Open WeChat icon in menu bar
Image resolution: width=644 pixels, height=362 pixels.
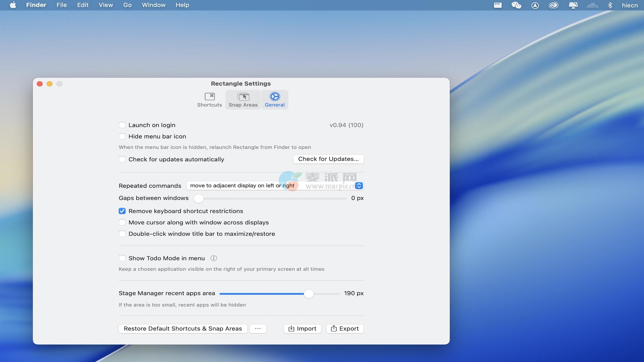[516, 5]
